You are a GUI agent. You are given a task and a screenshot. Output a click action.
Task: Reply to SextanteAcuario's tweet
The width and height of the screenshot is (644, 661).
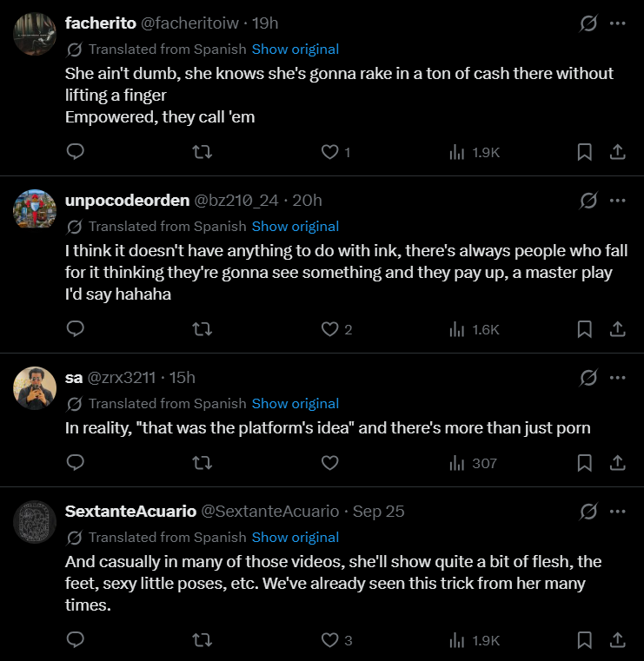(76, 639)
